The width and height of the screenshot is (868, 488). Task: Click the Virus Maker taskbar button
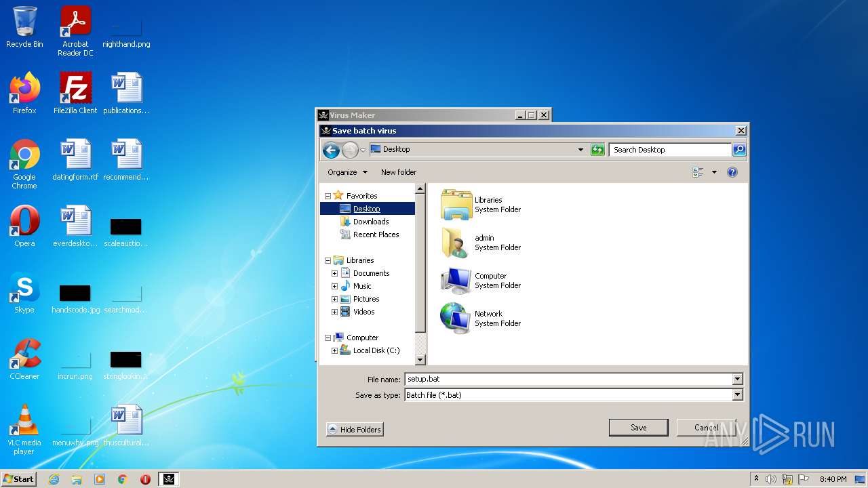point(169,479)
